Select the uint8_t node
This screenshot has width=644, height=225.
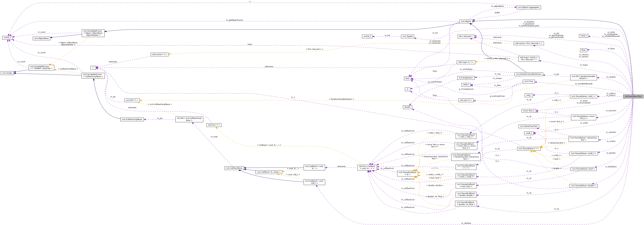tap(529, 133)
